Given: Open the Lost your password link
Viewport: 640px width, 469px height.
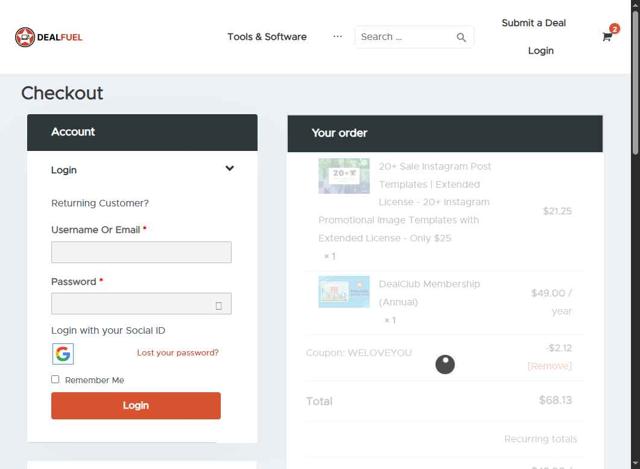Looking at the screenshot, I should coord(178,352).
